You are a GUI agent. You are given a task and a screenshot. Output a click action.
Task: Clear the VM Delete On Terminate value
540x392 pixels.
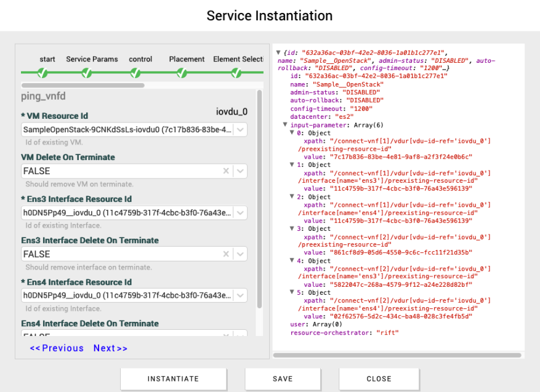(226, 171)
